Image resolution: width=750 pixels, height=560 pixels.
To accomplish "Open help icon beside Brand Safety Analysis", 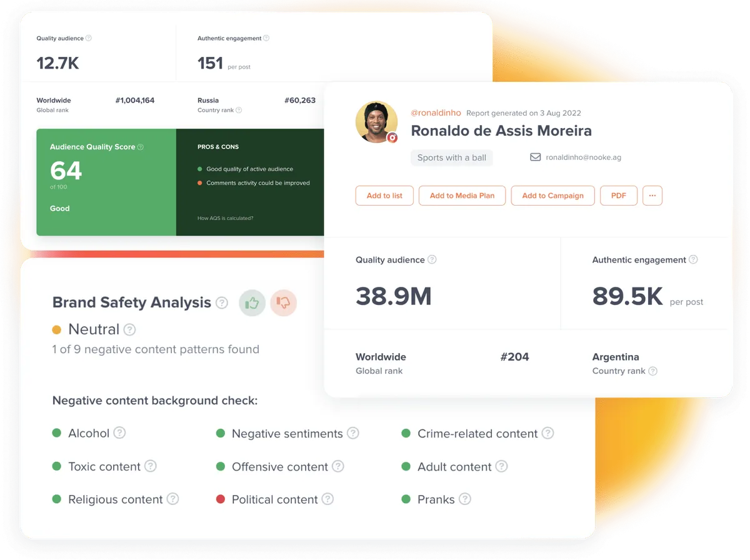I will [x=222, y=303].
